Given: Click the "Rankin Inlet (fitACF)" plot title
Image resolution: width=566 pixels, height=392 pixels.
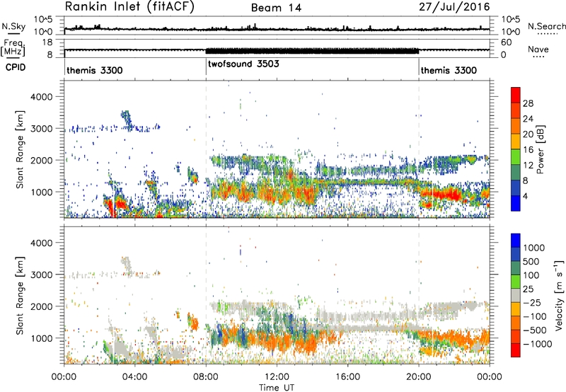Looking at the screenshot, I should pos(129,7).
